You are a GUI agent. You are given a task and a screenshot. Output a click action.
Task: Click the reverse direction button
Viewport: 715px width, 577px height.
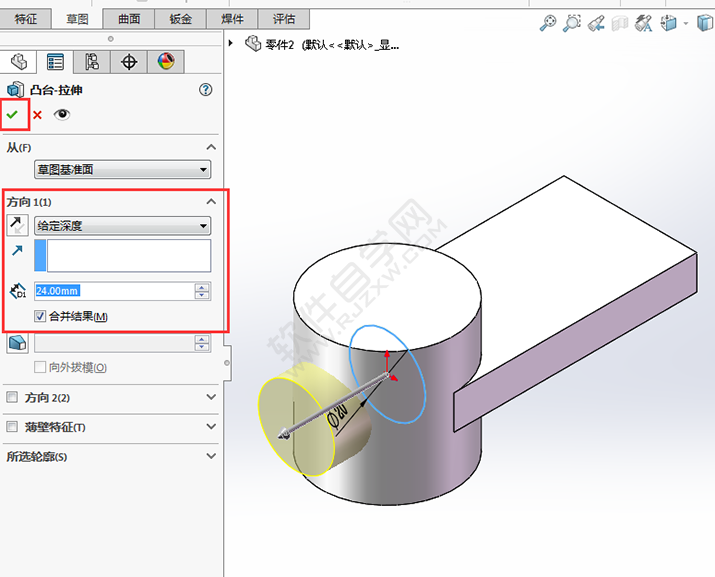(x=17, y=225)
